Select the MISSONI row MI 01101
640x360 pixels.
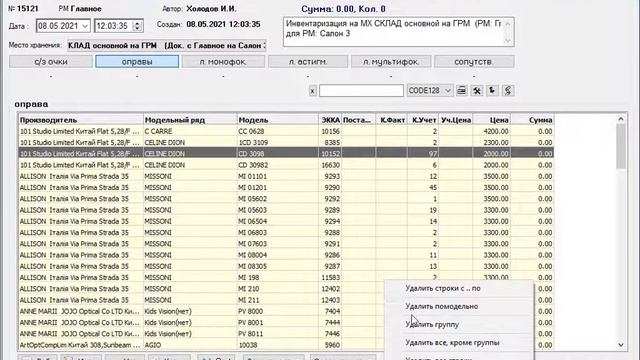click(286, 176)
